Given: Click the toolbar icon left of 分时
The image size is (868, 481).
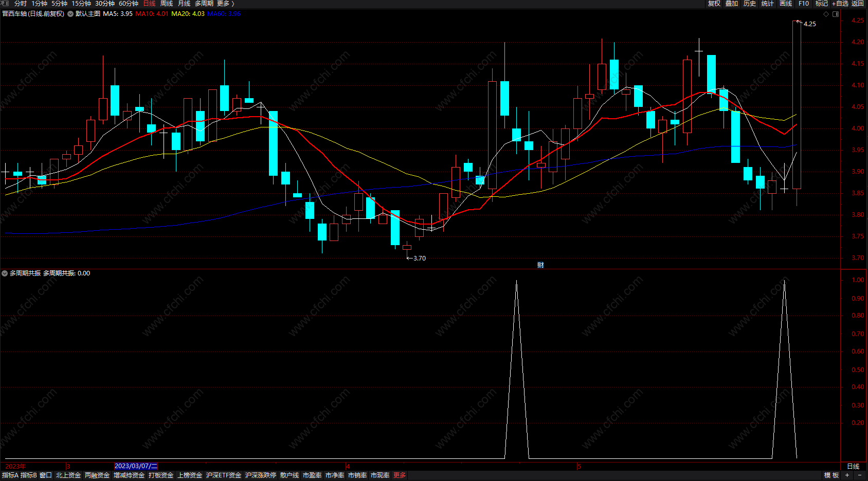Looking at the screenshot, I should [6, 4].
